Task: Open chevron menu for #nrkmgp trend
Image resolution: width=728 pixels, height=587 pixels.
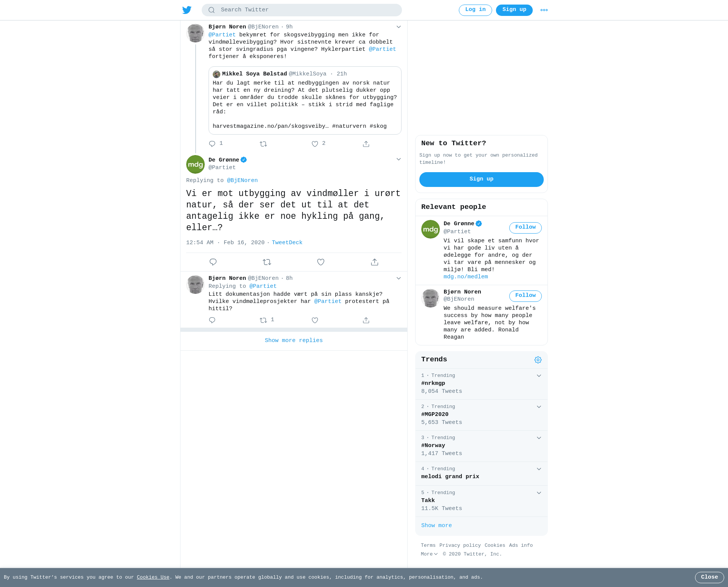Action: [539, 376]
